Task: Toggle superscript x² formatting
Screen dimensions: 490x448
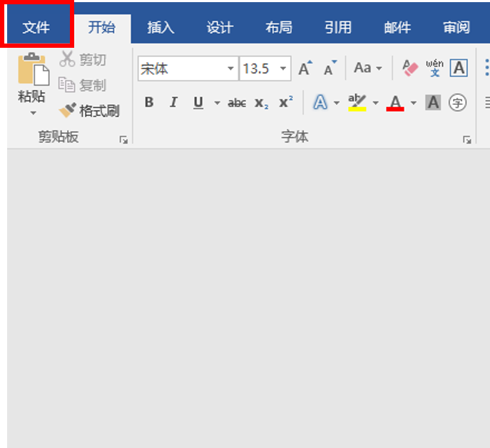Action: click(285, 102)
